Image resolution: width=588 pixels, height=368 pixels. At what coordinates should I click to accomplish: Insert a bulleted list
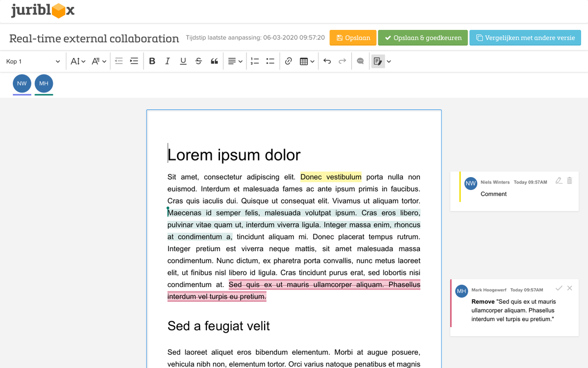(x=270, y=61)
